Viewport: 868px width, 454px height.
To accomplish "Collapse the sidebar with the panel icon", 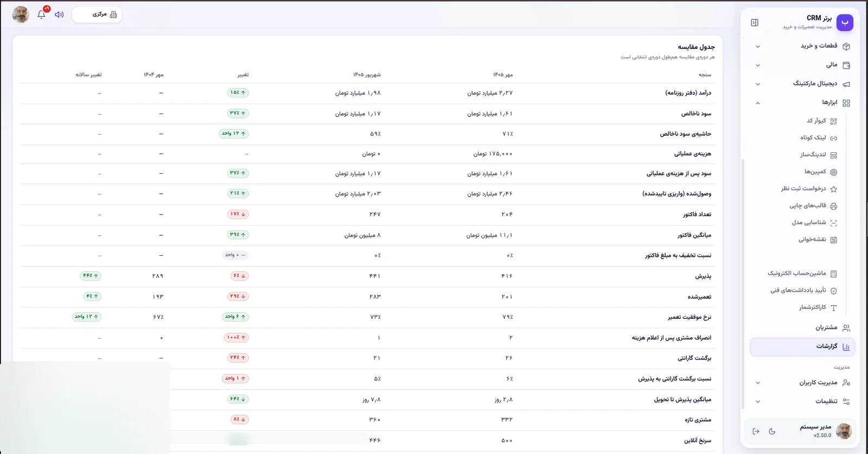I will 755,23.
